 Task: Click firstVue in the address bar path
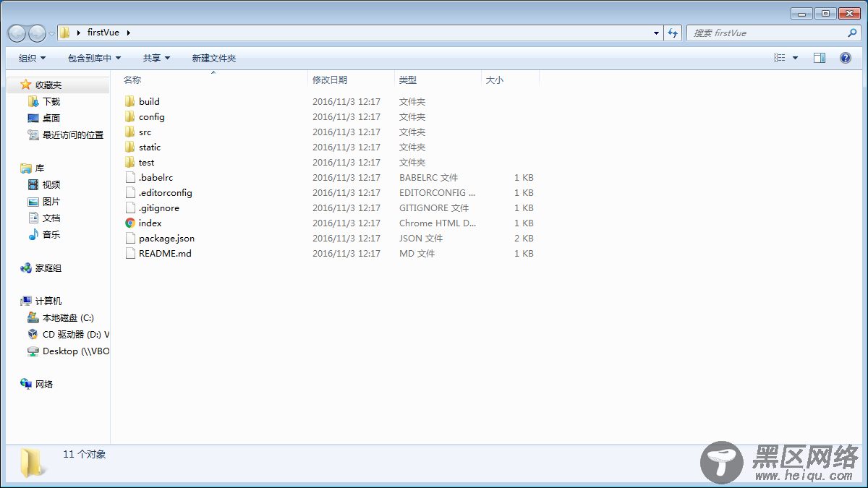pyautogui.click(x=103, y=33)
